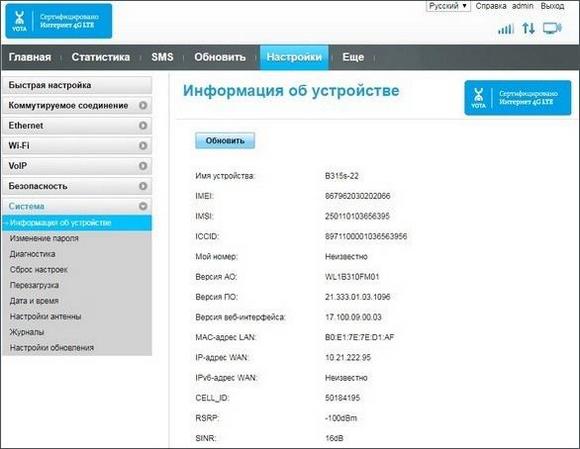The height and width of the screenshot is (449, 580).
Task: Expand the Wi-Fi section arrow
Action: (143, 146)
